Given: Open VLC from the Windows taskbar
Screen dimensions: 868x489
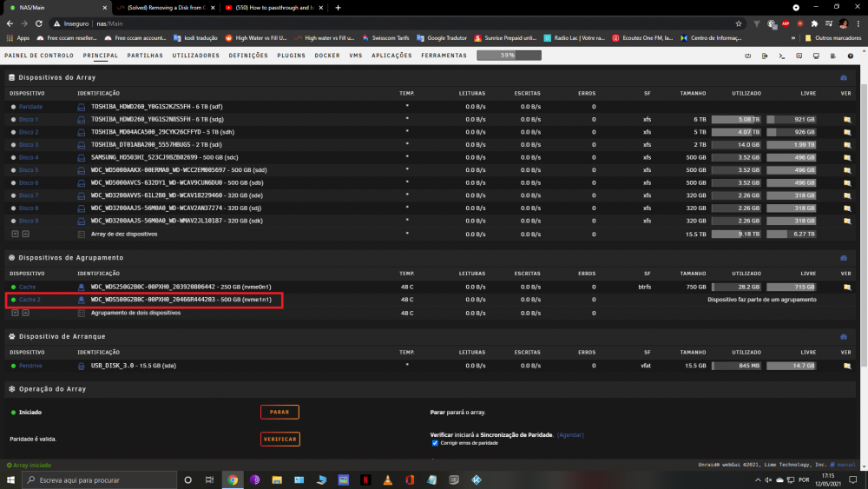Looking at the screenshot, I should tap(387, 480).
